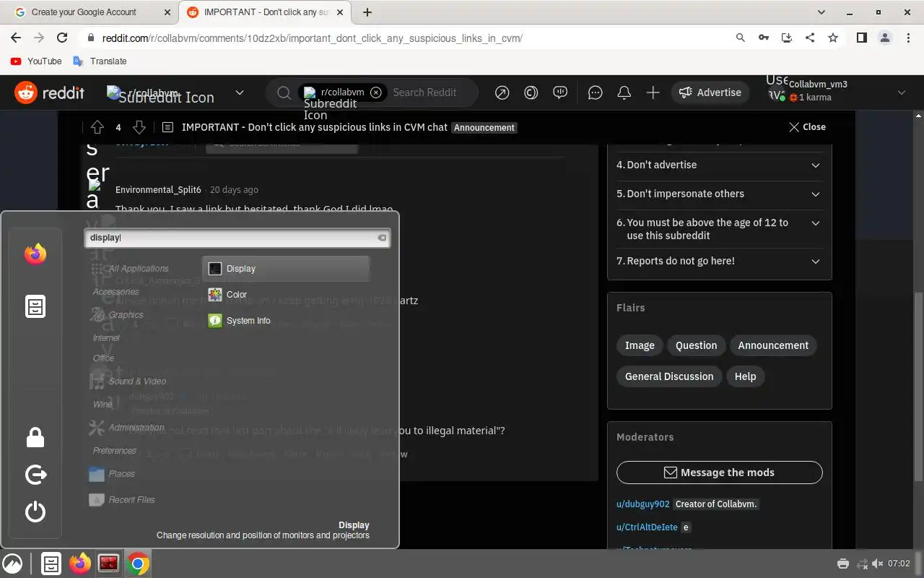Close the post overlay
This screenshot has height=578, width=924.
807,127
